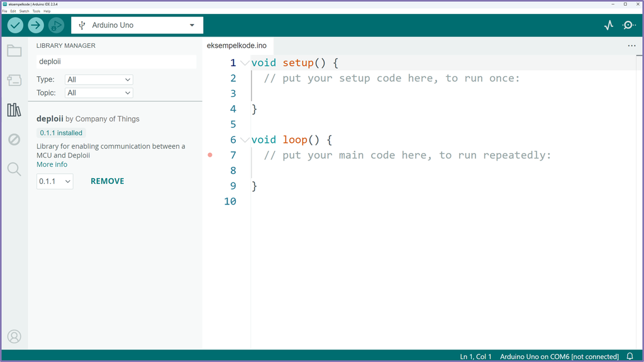This screenshot has height=362, width=644.
Task: Click Arduino Uno on COM6 status entry
Action: (559, 356)
